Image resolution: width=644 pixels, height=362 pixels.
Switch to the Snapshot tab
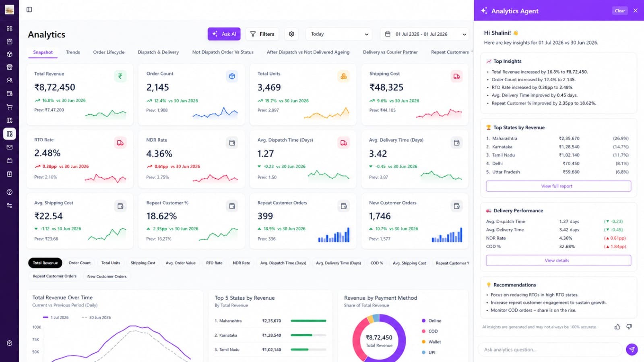click(43, 52)
